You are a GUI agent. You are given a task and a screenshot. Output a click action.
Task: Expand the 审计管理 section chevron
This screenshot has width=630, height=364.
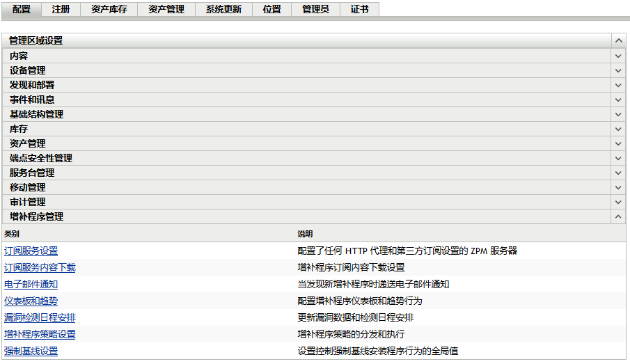click(618, 202)
